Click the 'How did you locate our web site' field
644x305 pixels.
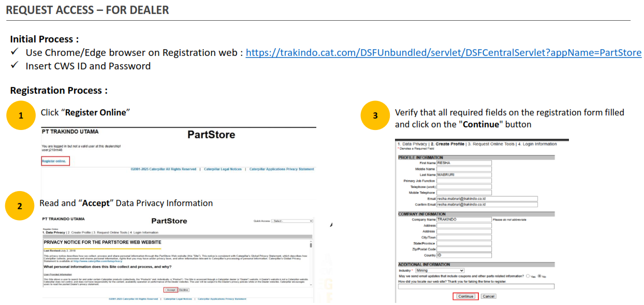click(476, 286)
